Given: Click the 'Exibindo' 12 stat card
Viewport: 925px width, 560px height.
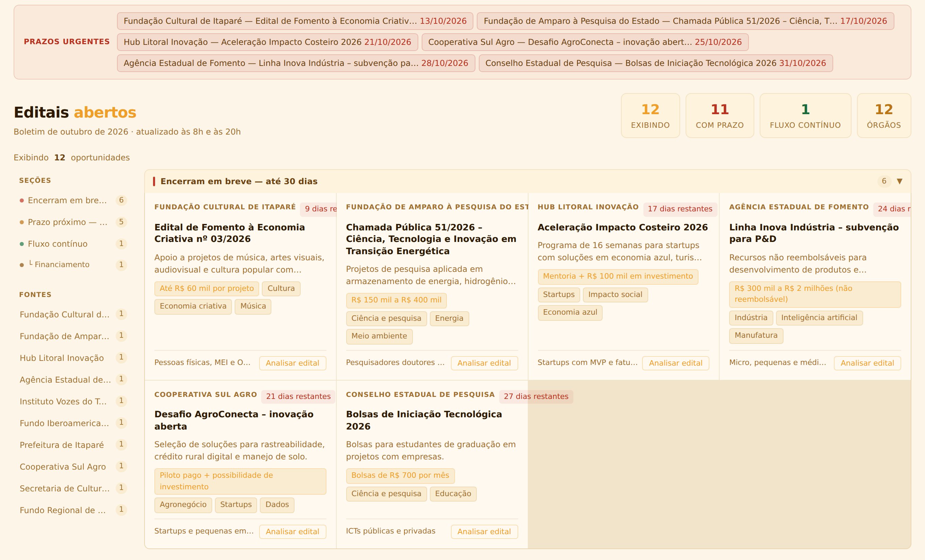Looking at the screenshot, I should [650, 116].
